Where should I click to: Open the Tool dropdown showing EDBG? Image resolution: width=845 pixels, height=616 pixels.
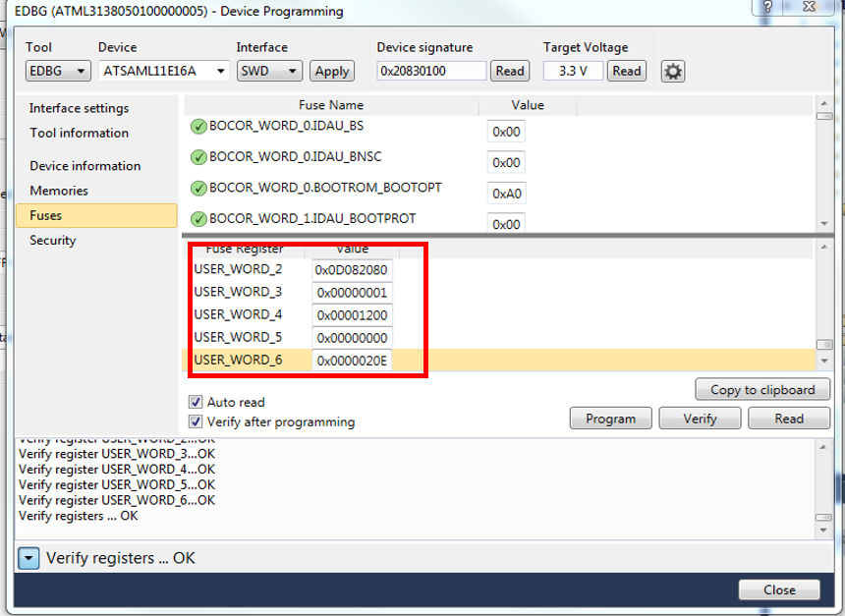tap(57, 71)
